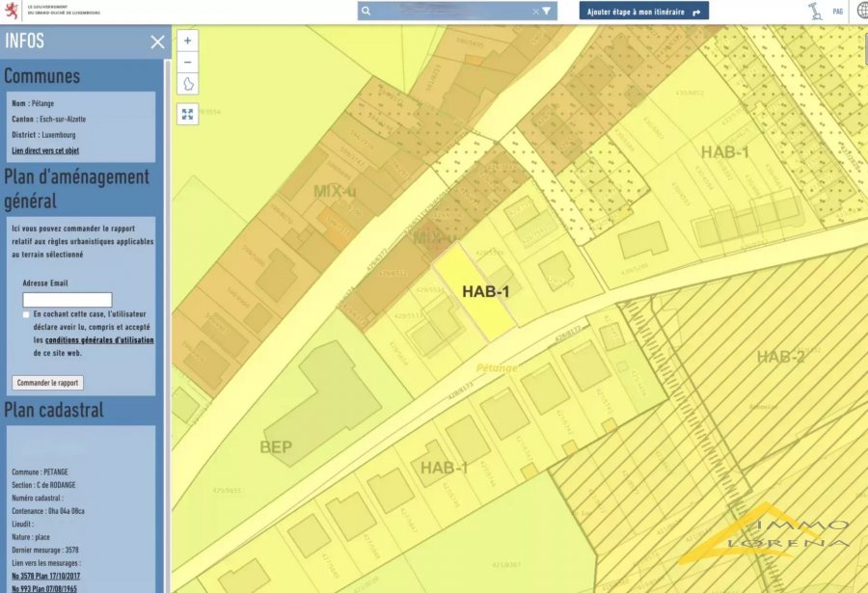This screenshot has width=868, height=593.
Task: Clear the search field with the × icon
Action: pos(534,11)
